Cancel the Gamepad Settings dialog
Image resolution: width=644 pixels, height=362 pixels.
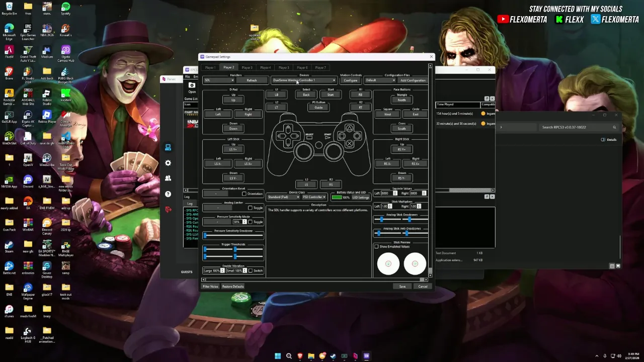point(423,287)
